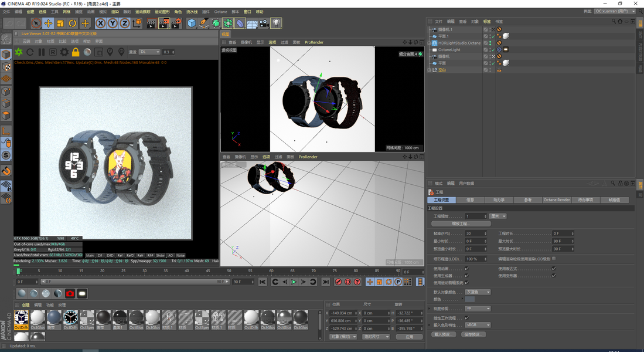The width and height of the screenshot is (644, 352).
Task: Click the 应用 button in coordinates panel
Action: [x=409, y=336]
